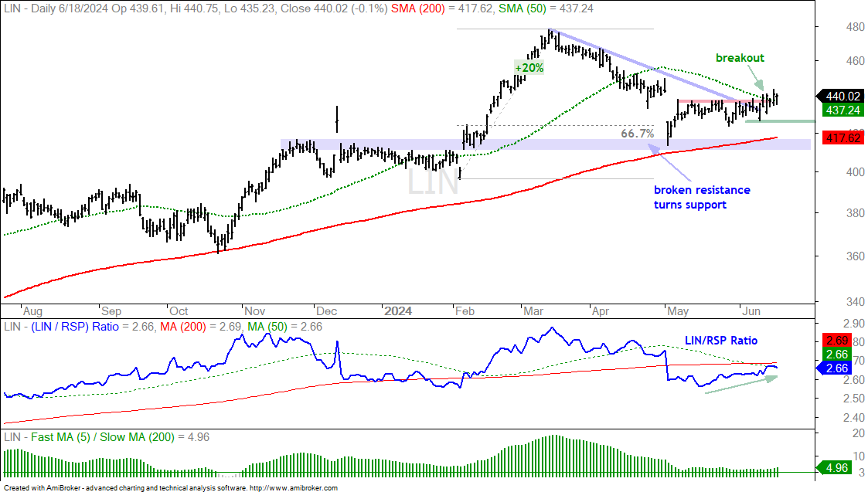
Task: Click the blue 2.66 ratio value tag
Action: pyautogui.click(x=834, y=368)
